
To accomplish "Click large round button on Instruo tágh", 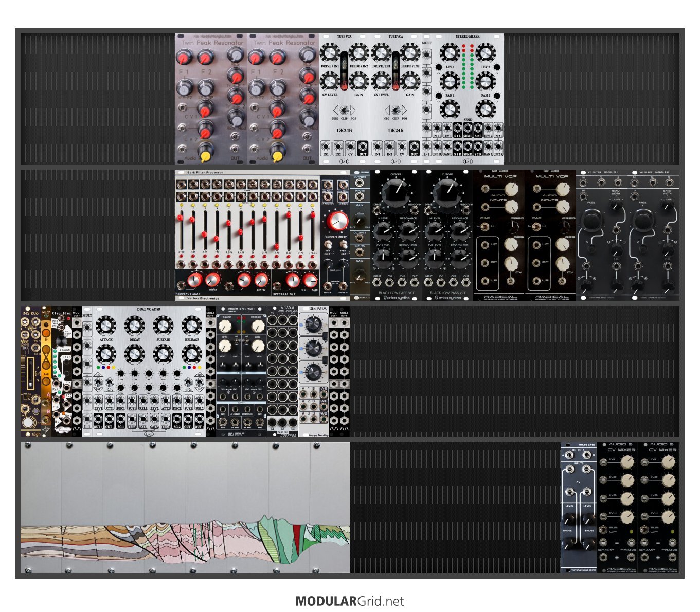I will pyautogui.click(x=28, y=423).
